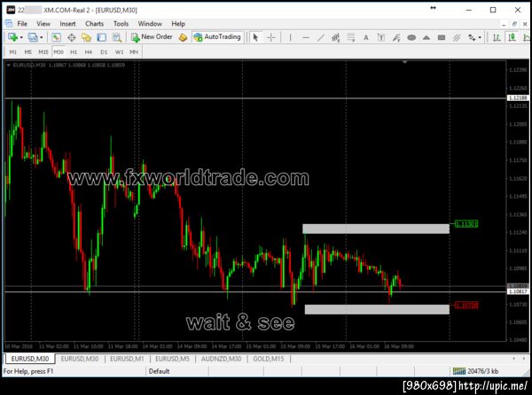Open the View menu
The width and height of the screenshot is (532, 395).
coord(43,24)
